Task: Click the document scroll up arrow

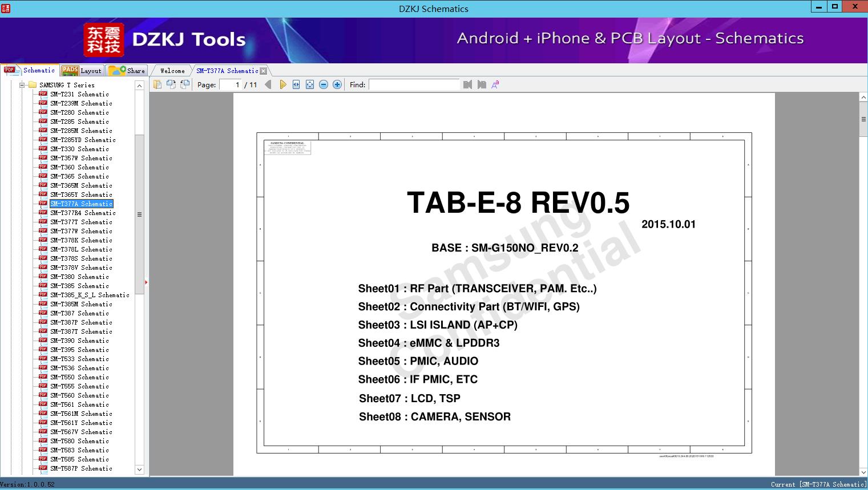Action: (863, 98)
